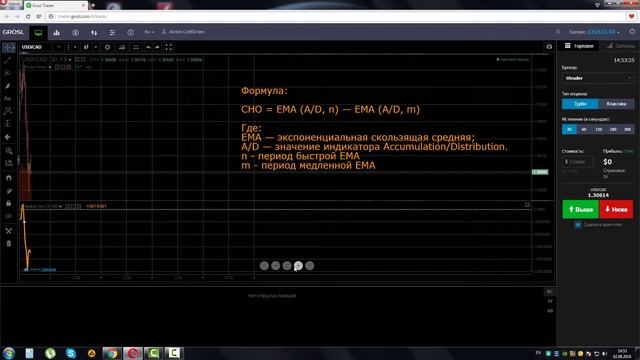Expand the chart style dropdown arrow
640x360 pixels.
point(96,47)
